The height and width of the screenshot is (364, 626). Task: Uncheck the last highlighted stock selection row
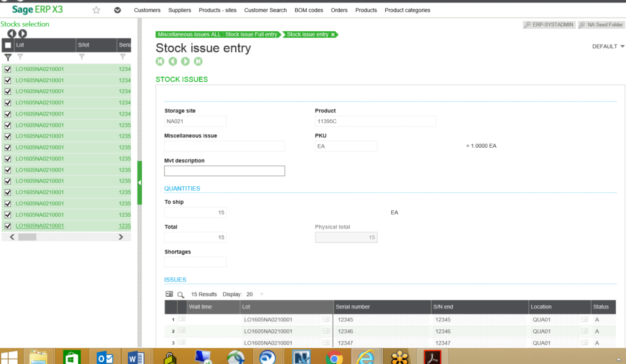[x=6, y=225]
